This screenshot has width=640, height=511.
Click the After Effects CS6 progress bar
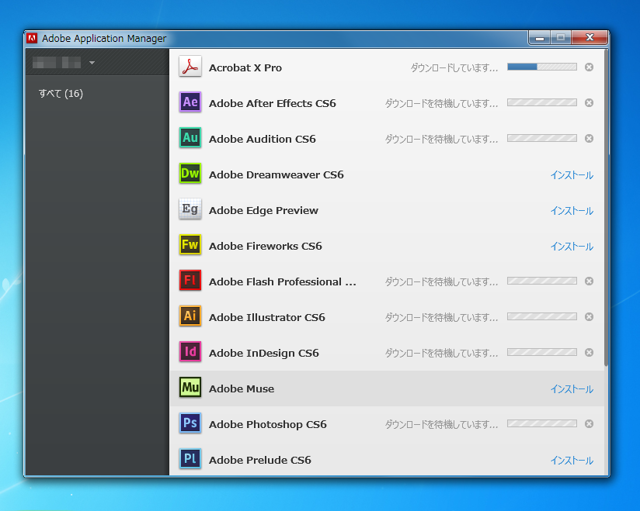542,102
